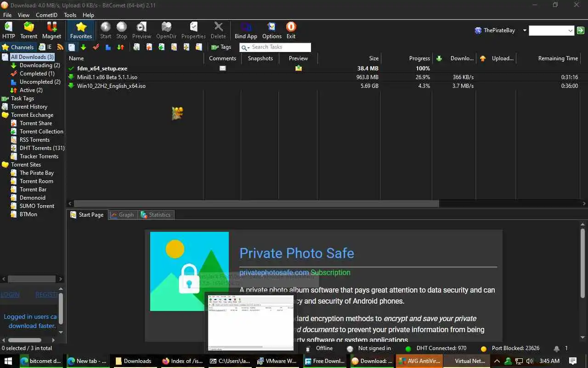The height and width of the screenshot is (368, 588).
Task: Open Torrent History in sidebar
Action: coord(29,107)
